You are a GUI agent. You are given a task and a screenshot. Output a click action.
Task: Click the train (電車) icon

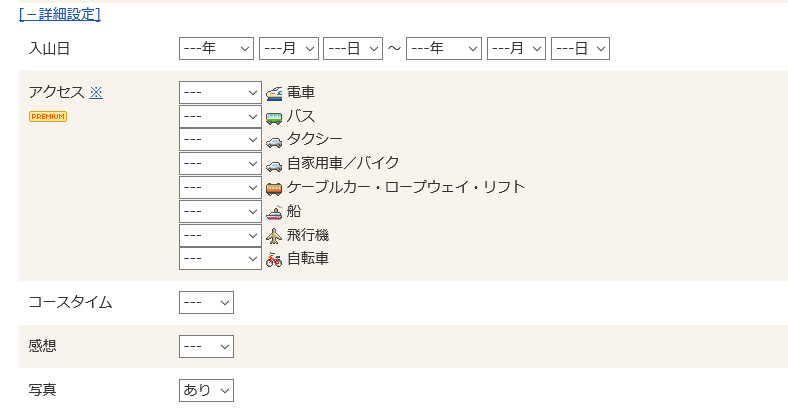click(x=274, y=93)
